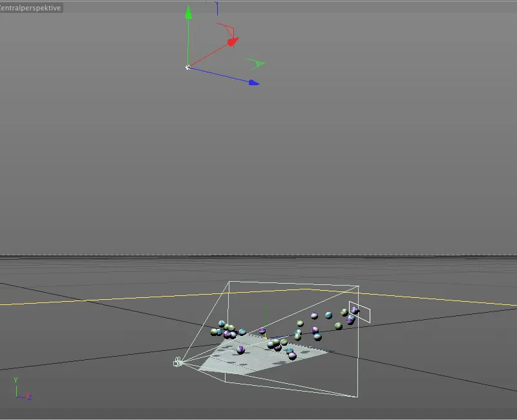Select the light gray floor plane

coord(264,356)
